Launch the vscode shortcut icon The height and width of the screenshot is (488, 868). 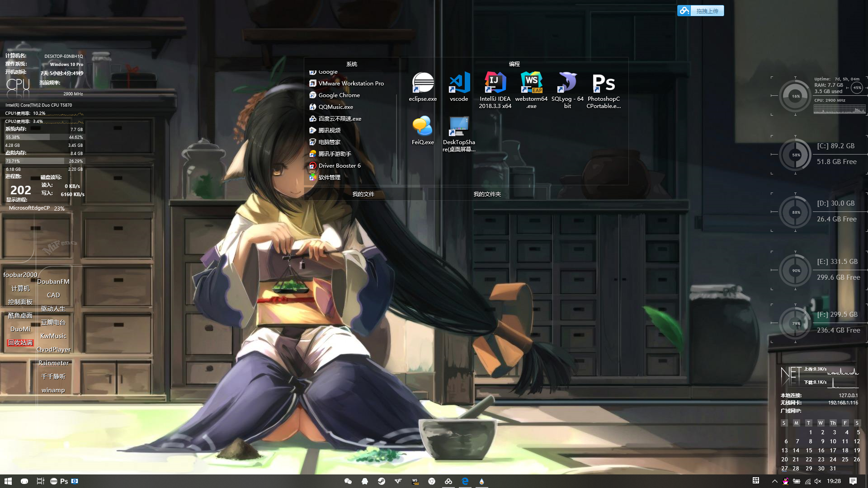pos(459,83)
